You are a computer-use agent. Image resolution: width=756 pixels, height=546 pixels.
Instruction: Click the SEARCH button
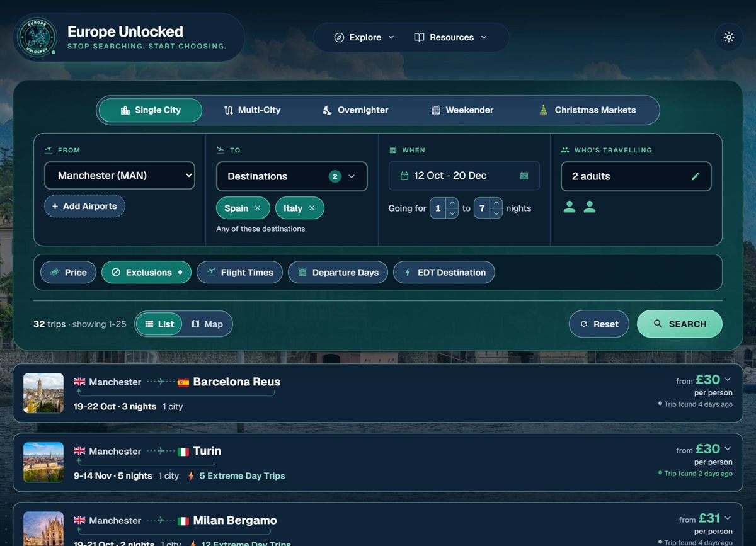[680, 324]
